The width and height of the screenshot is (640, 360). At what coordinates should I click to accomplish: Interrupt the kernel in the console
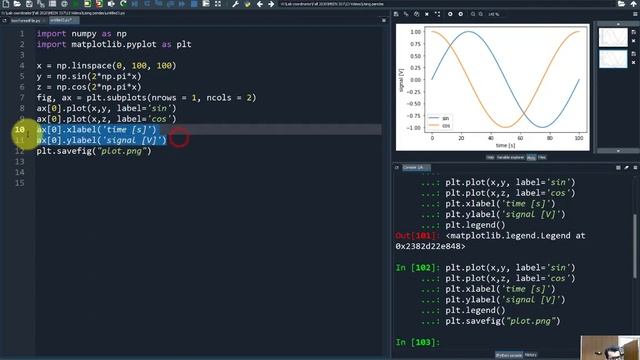point(618,167)
